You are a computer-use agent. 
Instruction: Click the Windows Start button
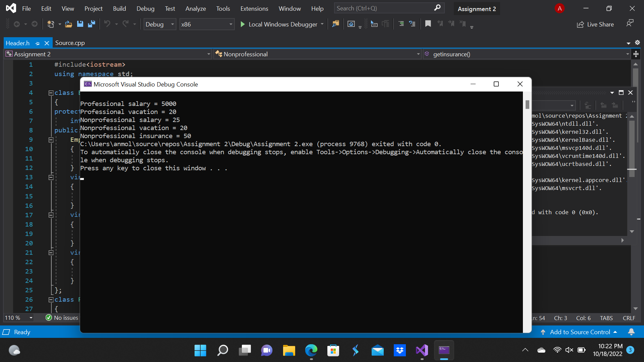(200, 351)
